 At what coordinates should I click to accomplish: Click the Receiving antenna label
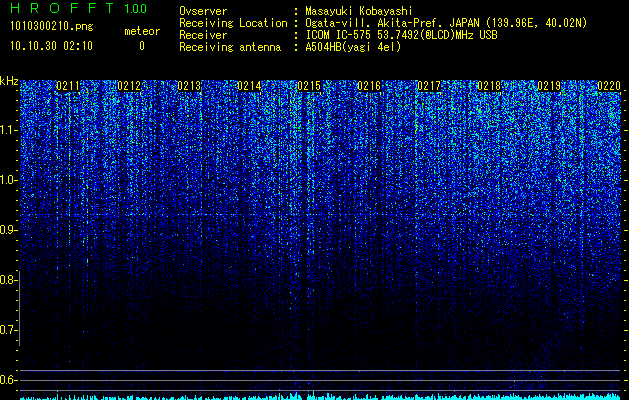[230, 47]
